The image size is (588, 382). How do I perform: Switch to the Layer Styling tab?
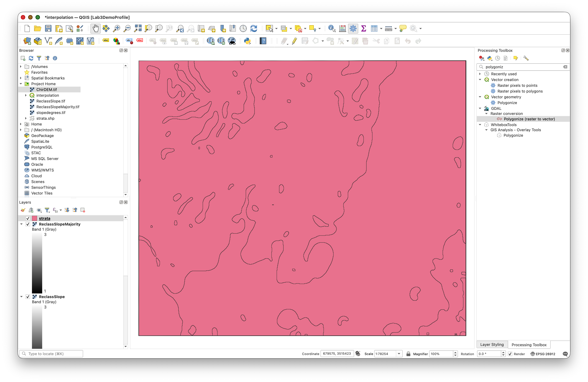point(492,344)
